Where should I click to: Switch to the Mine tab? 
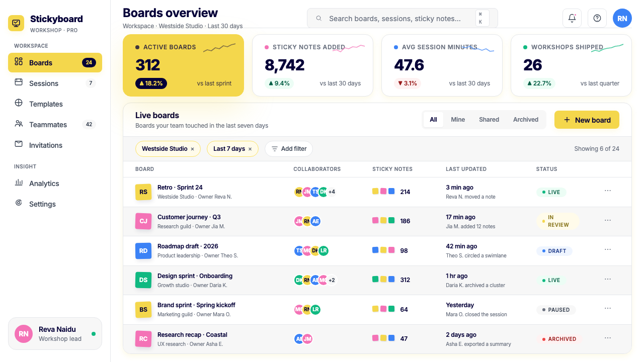458,120
